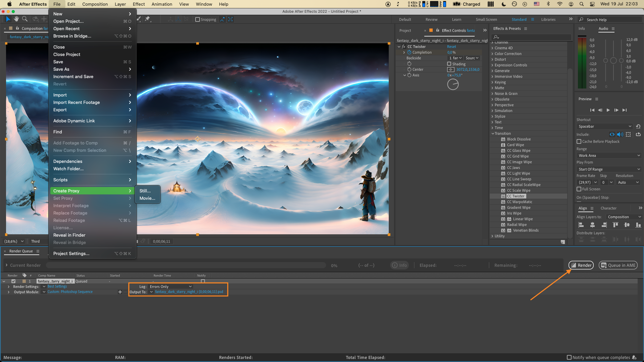Reset the Preview shortcut settings
The height and width of the screenshot is (362, 644).
(638, 126)
